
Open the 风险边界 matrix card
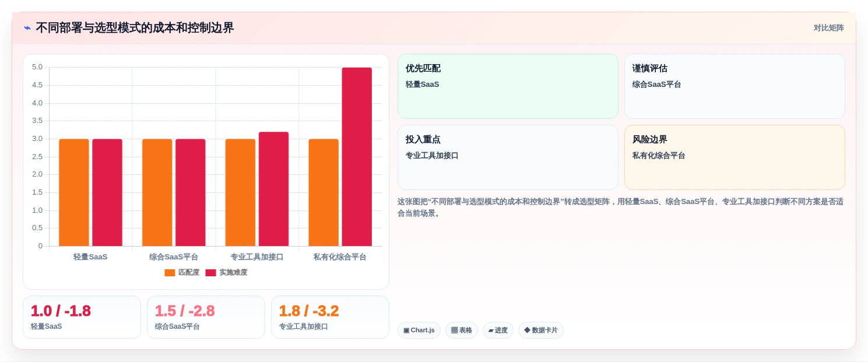(735, 157)
